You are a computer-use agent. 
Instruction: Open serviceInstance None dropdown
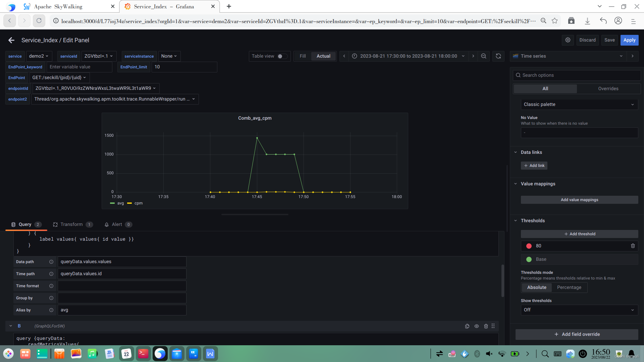pyautogui.click(x=169, y=56)
